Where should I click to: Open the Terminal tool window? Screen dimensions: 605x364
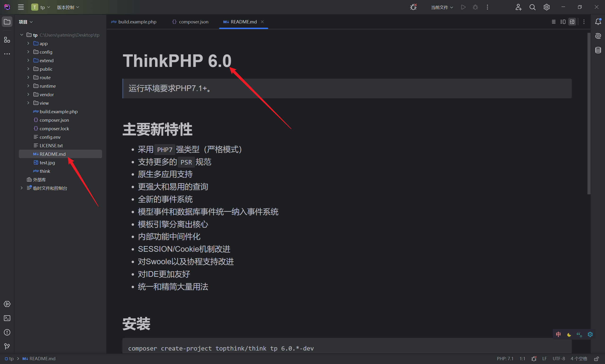point(7,318)
